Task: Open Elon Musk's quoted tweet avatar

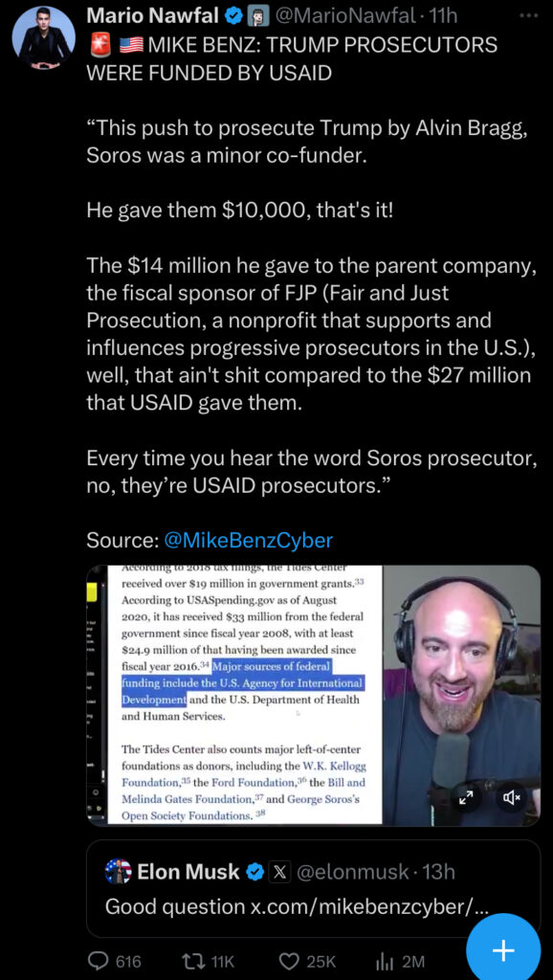Action: 118,871
